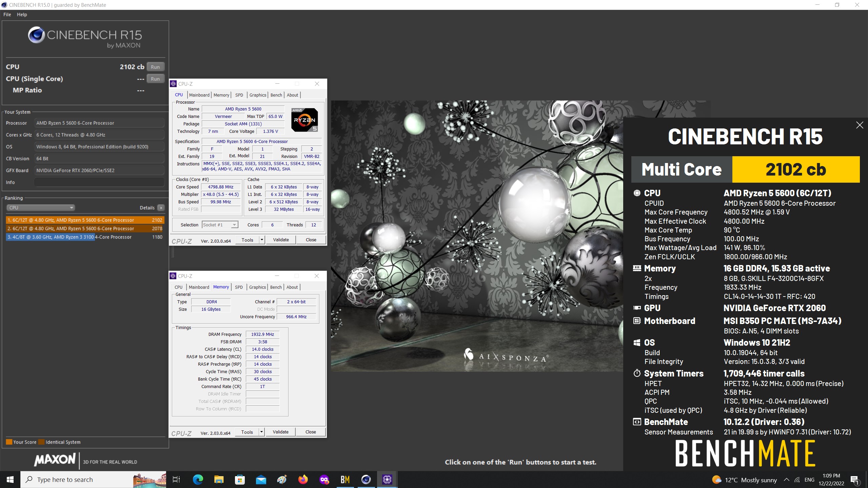
Task: Click the Multi Core 2102 cb score banner
Action: click(x=745, y=169)
